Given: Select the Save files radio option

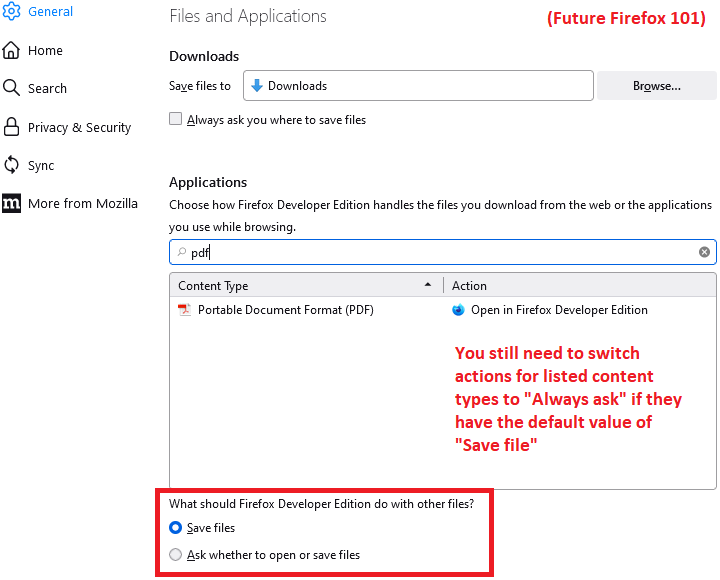Looking at the screenshot, I should 176,527.
